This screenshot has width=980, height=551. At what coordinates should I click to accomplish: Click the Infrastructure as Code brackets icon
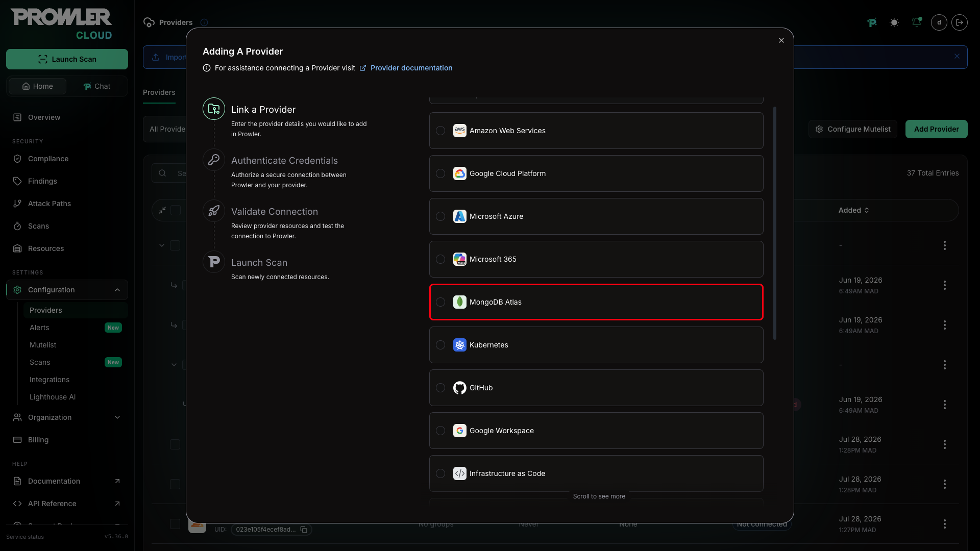tap(460, 473)
